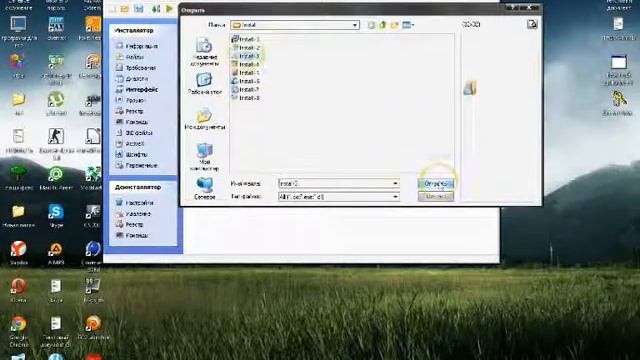Open Skype desktop shortcut

pyautogui.click(x=56, y=216)
